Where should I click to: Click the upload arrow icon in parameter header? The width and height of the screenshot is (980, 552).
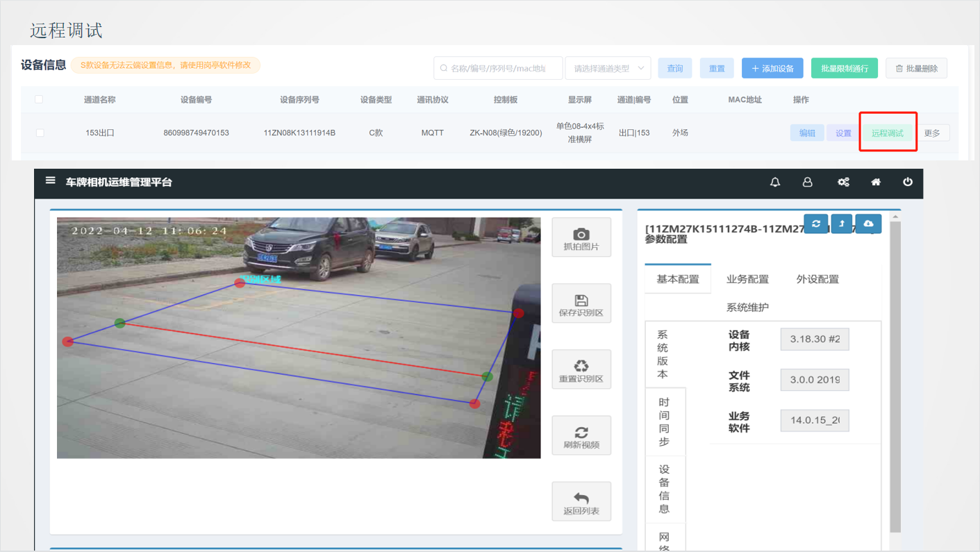pyautogui.click(x=842, y=224)
